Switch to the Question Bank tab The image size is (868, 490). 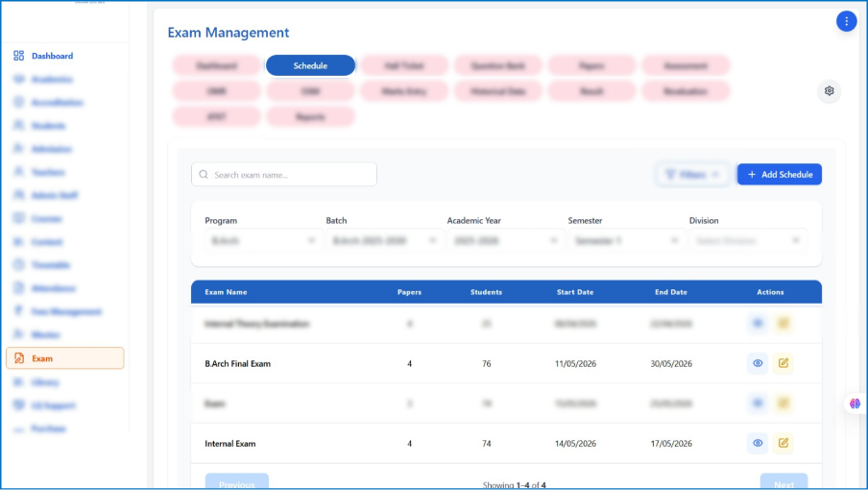497,65
